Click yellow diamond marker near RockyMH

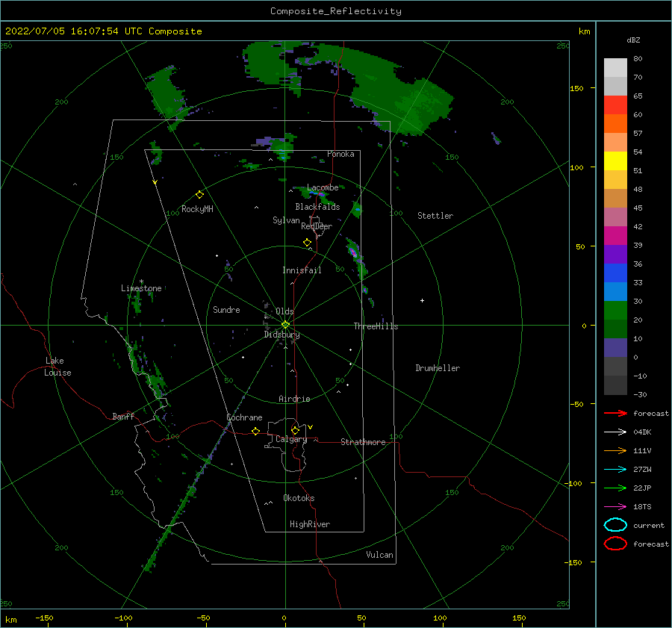tap(199, 195)
